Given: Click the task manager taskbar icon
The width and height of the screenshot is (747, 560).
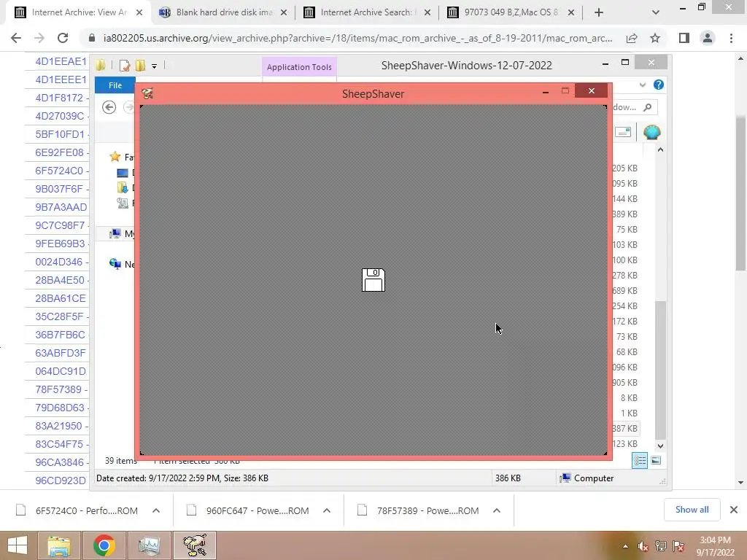Looking at the screenshot, I should click(x=150, y=545).
